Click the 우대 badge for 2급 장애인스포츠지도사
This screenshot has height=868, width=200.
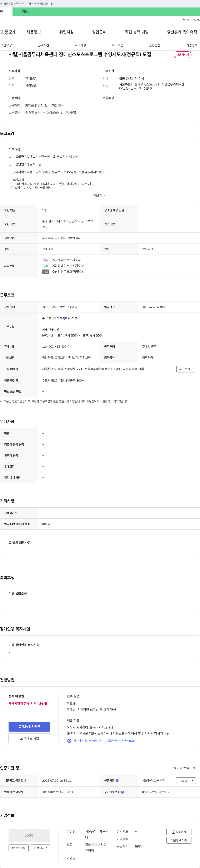click(46, 266)
